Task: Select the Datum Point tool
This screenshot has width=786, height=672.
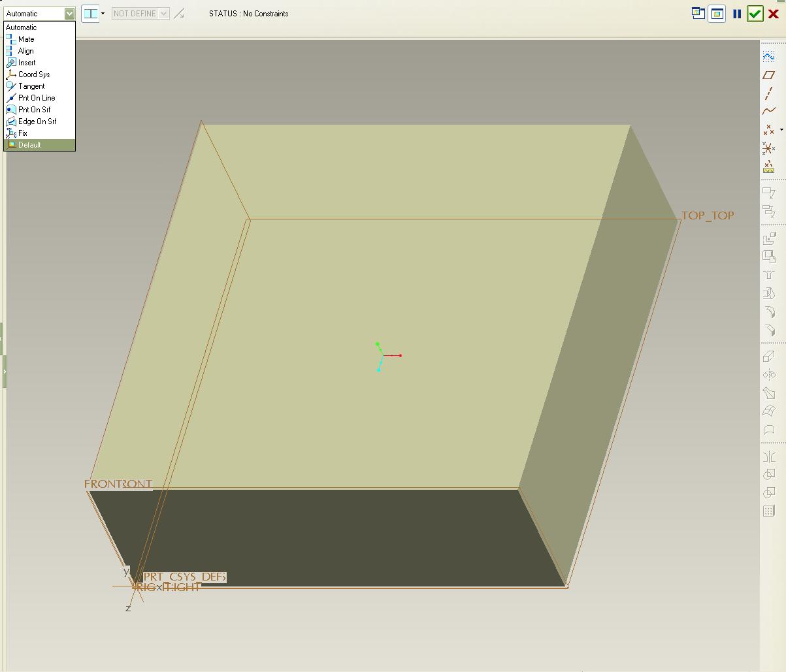Action: click(x=768, y=129)
